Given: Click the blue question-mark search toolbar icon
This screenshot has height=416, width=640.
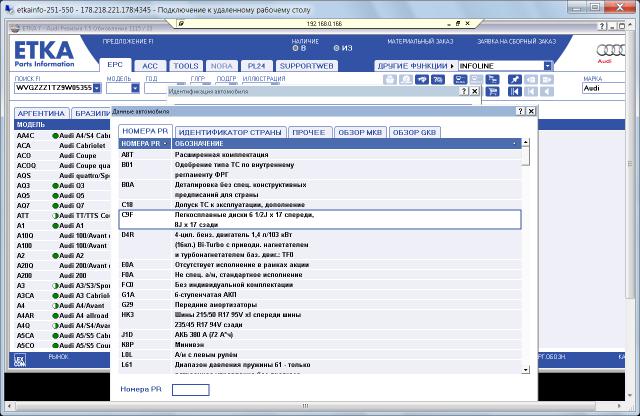Looking at the screenshot, I should tap(438, 80).
